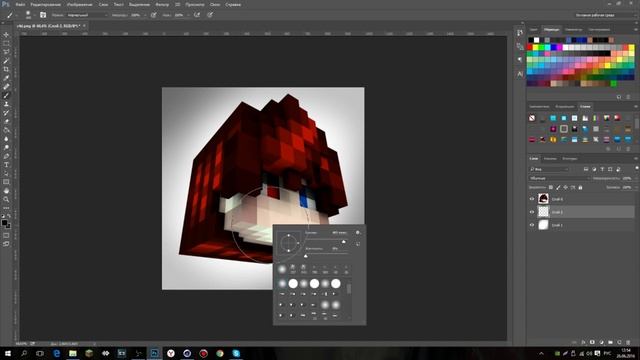Open the Справка menu
The height and width of the screenshot is (360, 640).
(233, 4)
